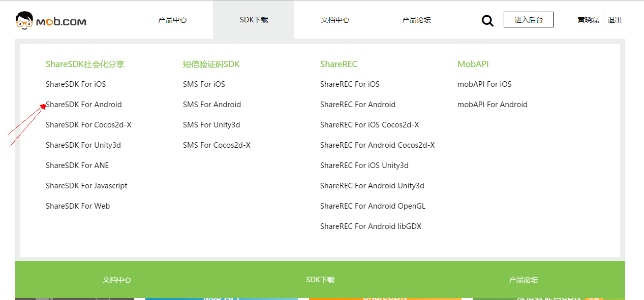Open ShareSDK For Cocos2d-X
644x300 pixels.
click(88, 125)
